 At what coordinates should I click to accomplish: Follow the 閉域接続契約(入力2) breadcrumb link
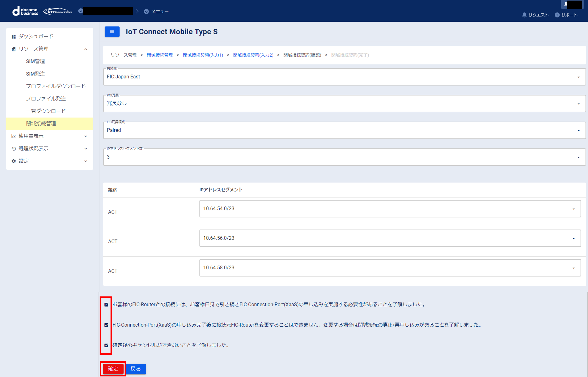pos(253,55)
